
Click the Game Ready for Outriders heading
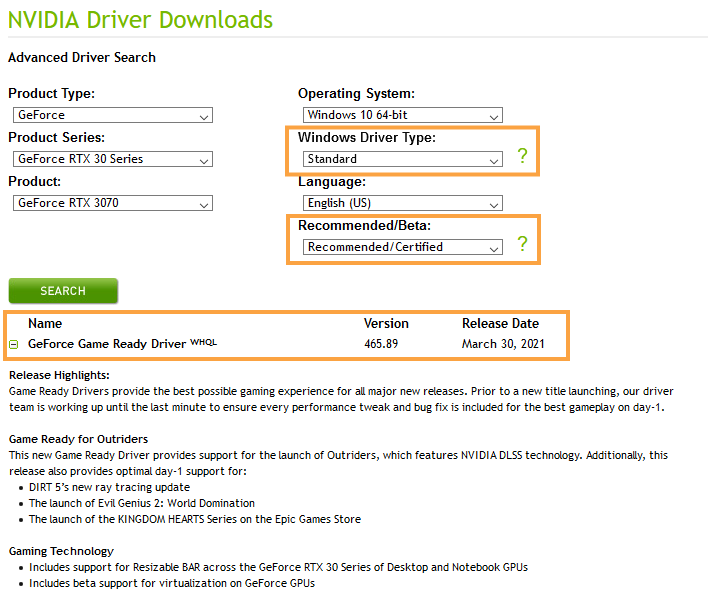78,439
